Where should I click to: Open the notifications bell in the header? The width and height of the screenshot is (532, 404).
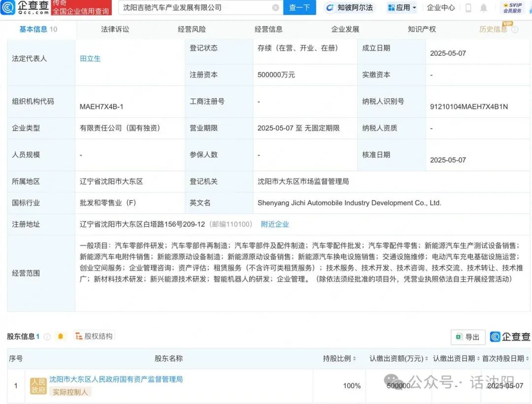click(x=484, y=7)
